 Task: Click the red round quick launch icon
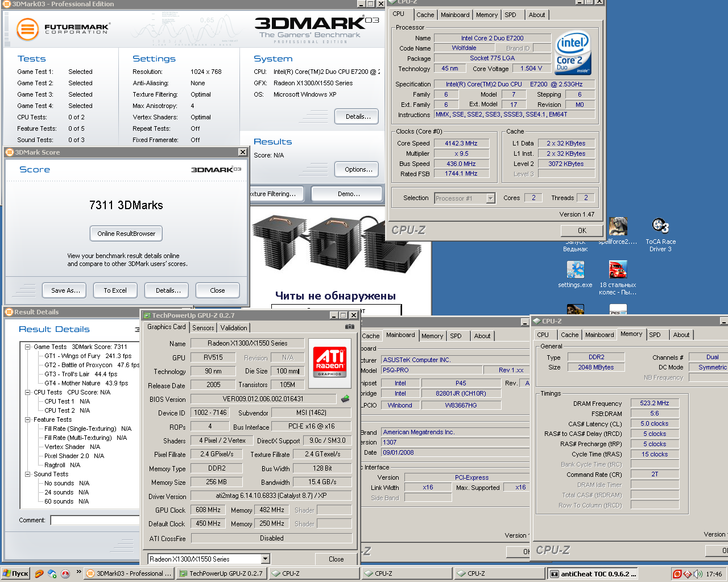[65, 574]
